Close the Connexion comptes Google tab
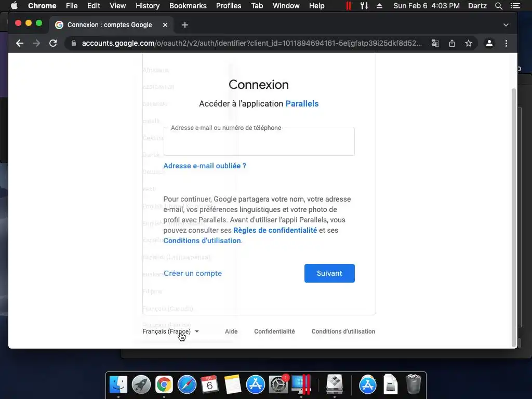The height and width of the screenshot is (399, 532). click(165, 25)
